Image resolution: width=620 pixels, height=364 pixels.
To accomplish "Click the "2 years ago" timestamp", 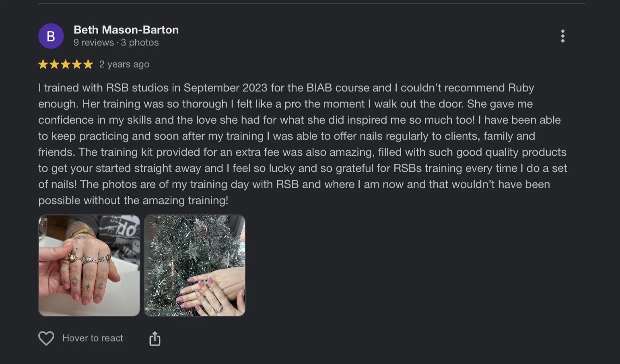I will (x=124, y=64).
